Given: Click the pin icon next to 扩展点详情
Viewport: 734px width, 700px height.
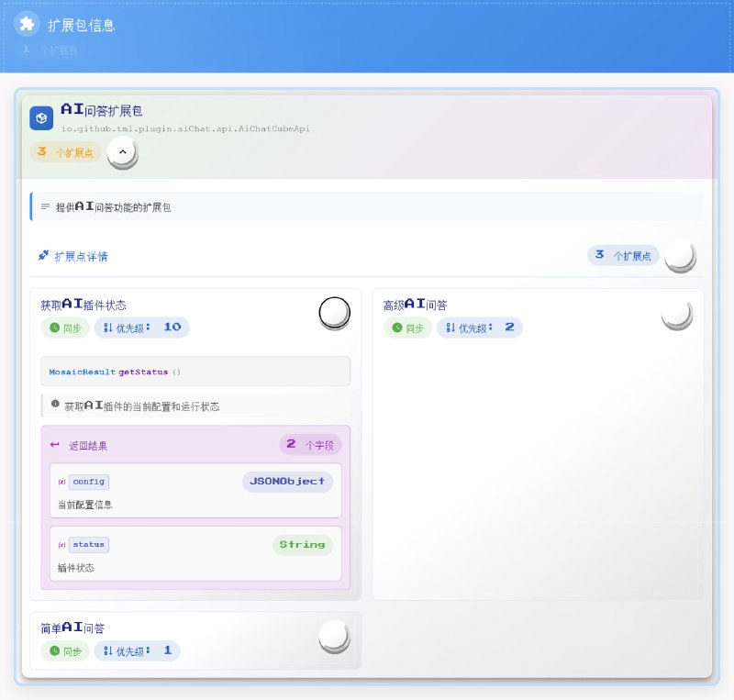Looking at the screenshot, I should 43,256.
